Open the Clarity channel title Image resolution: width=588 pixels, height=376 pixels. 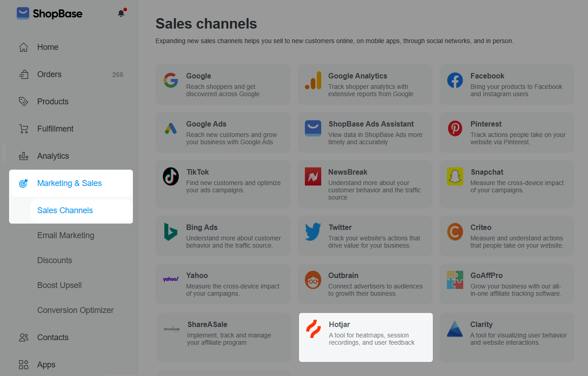481,325
